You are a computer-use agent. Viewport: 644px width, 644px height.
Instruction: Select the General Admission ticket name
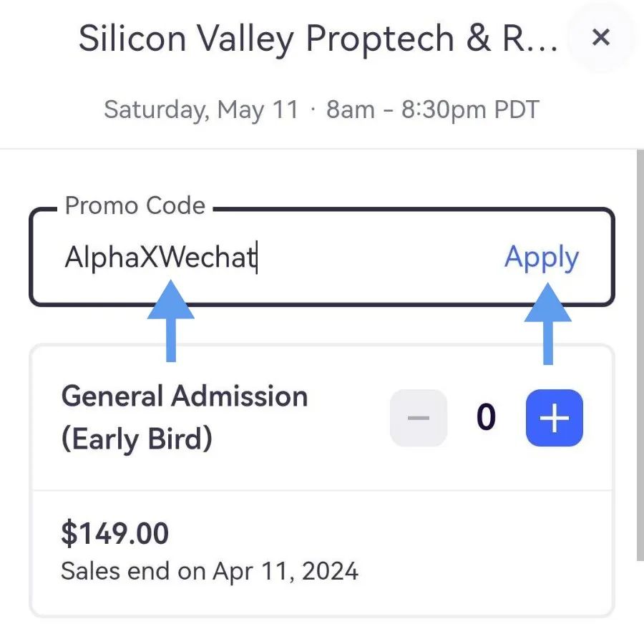185,396
